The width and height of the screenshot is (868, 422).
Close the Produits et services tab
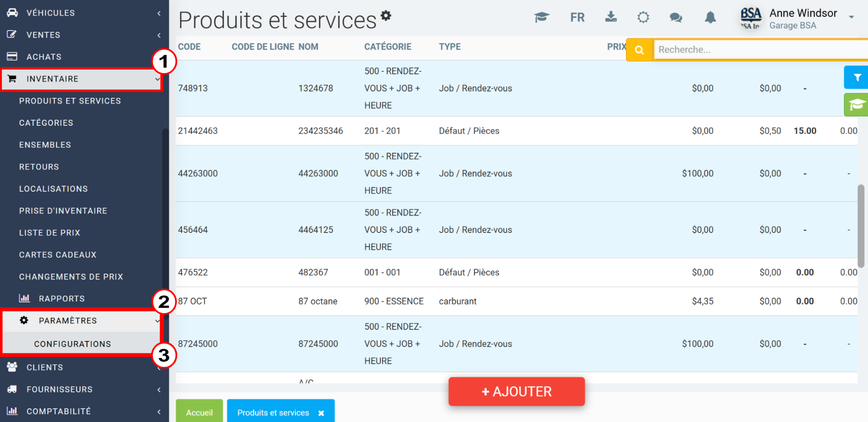(321, 413)
